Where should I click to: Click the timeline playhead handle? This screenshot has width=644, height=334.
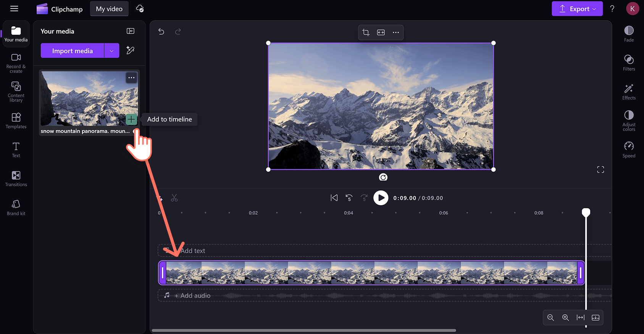point(586,212)
